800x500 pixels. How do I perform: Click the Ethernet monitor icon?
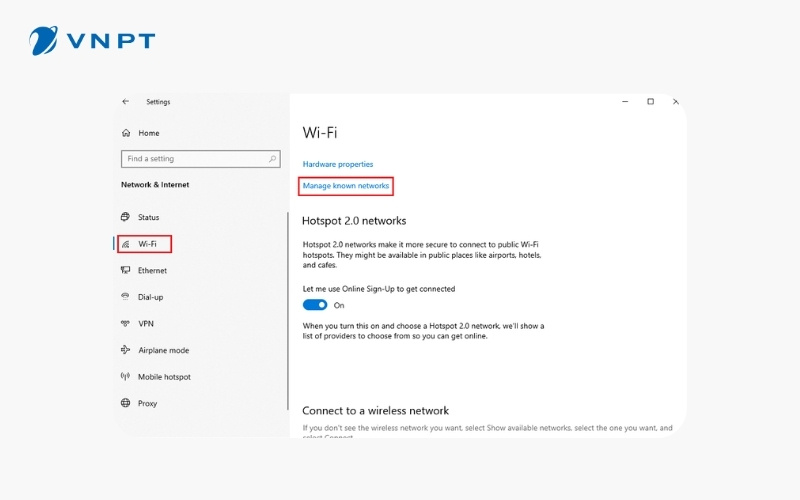tap(125, 271)
